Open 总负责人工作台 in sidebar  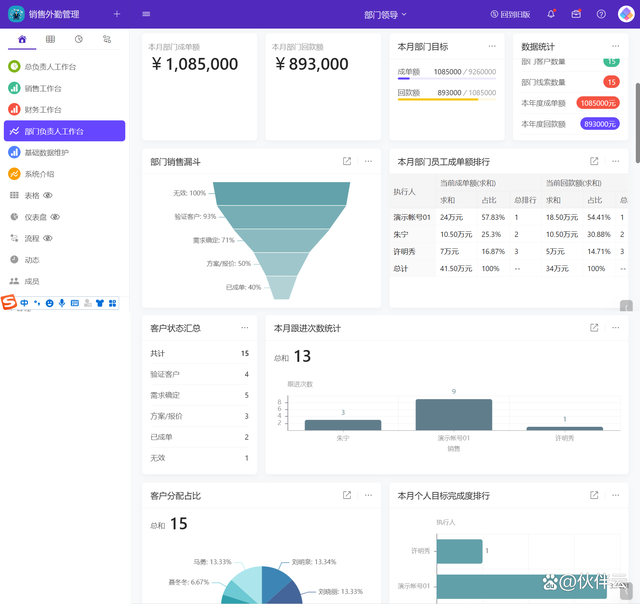pos(64,67)
